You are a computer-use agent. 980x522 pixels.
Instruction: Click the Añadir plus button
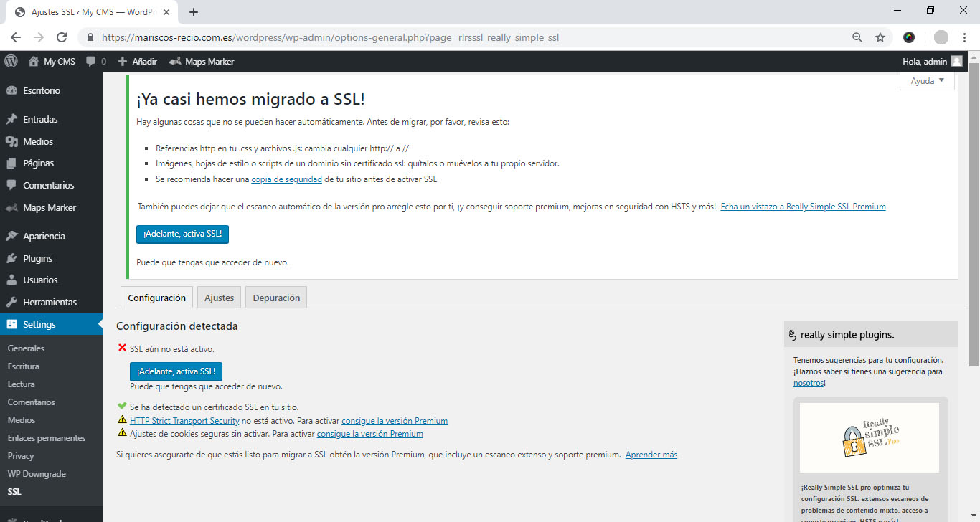click(x=137, y=62)
